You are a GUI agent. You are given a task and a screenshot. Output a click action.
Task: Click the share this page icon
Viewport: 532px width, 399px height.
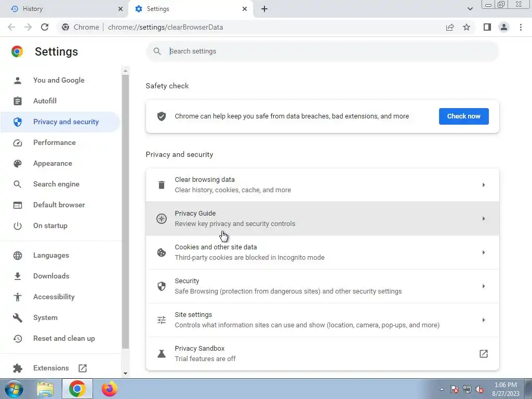pos(450,27)
